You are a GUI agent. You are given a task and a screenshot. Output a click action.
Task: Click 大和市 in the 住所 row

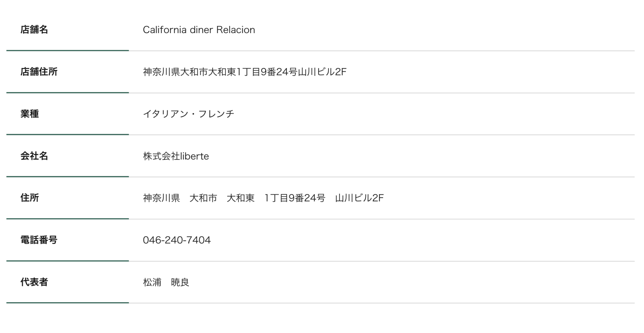point(203,198)
